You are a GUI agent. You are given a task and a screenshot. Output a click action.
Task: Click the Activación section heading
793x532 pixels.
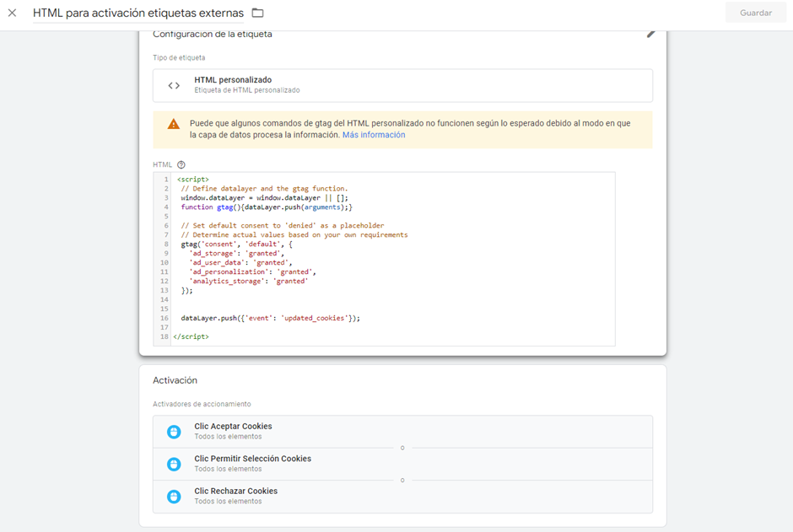click(x=175, y=380)
